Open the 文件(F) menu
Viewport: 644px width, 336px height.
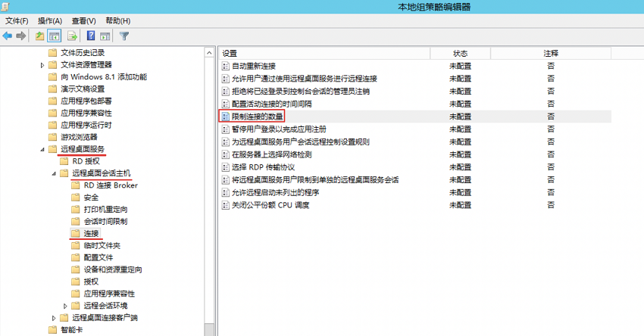[x=17, y=21]
